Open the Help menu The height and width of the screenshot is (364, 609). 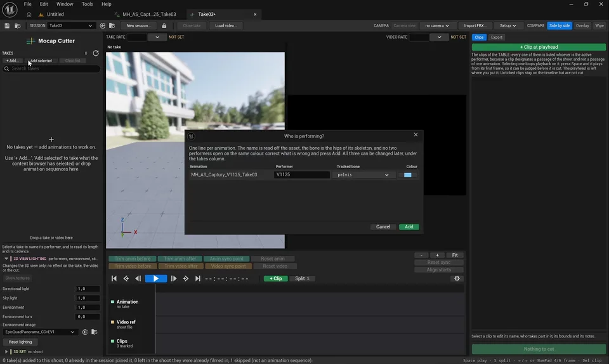tap(107, 4)
